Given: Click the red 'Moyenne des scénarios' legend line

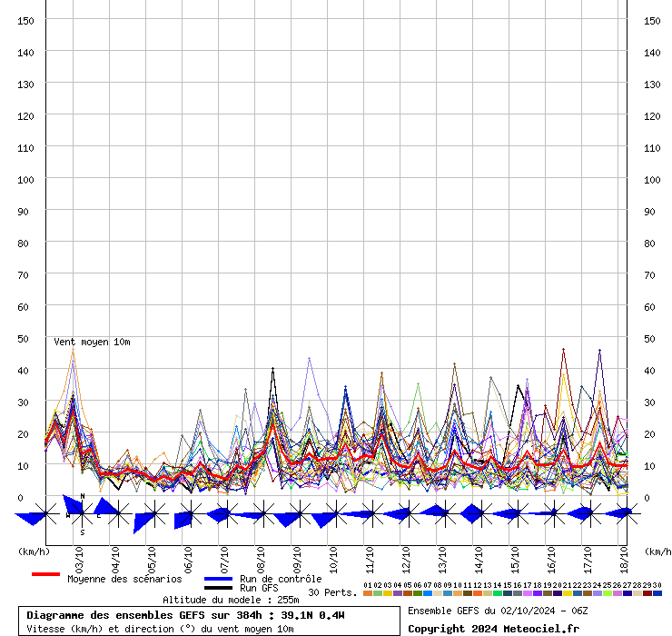Looking at the screenshot, I should pyautogui.click(x=45, y=574).
